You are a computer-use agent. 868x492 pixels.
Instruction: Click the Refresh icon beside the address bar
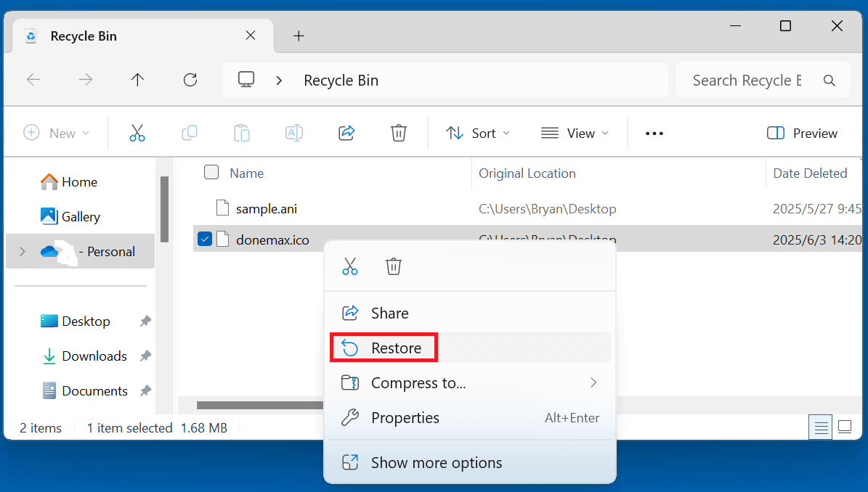click(x=190, y=80)
